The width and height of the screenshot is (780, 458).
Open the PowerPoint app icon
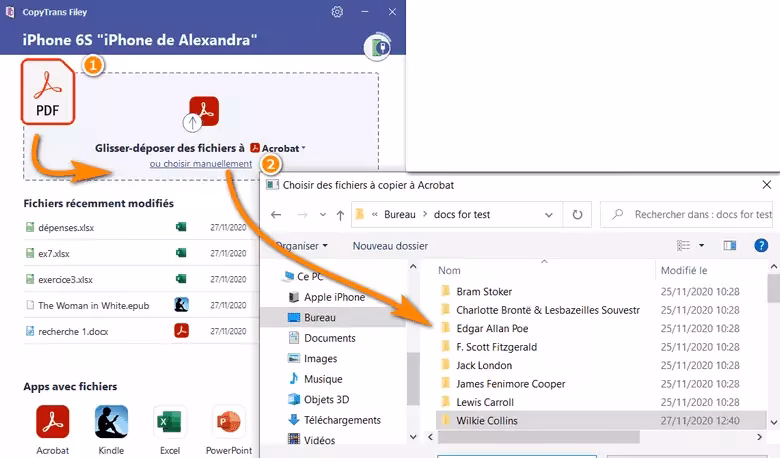pyautogui.click(x=229, y=422)
